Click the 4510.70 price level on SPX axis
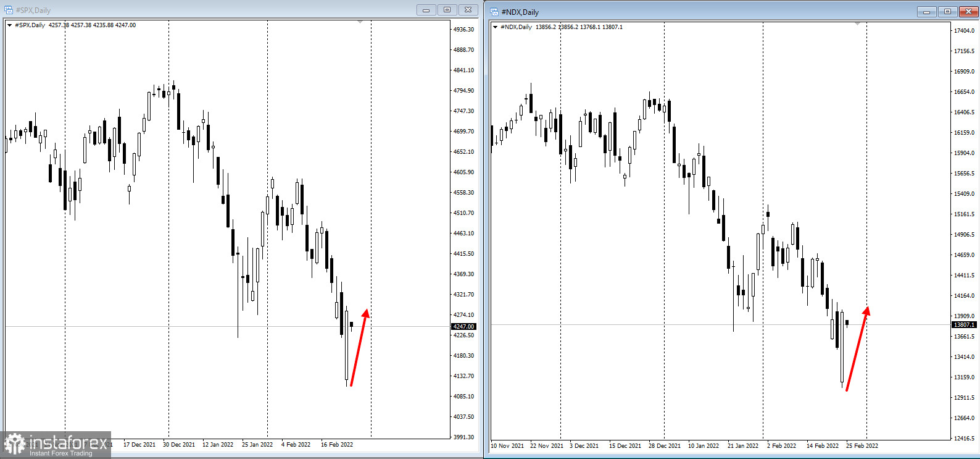The image size is (980, 459). point(463,213)
